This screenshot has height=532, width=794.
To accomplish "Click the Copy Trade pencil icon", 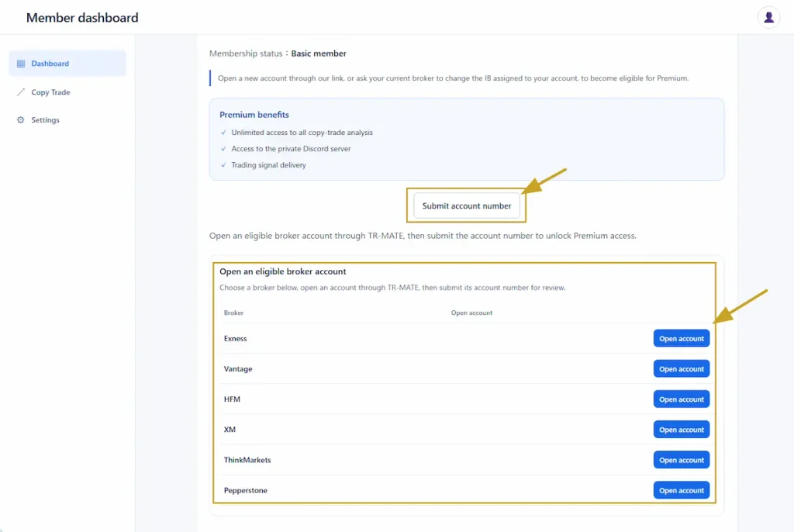I will (x=21, y=92).
